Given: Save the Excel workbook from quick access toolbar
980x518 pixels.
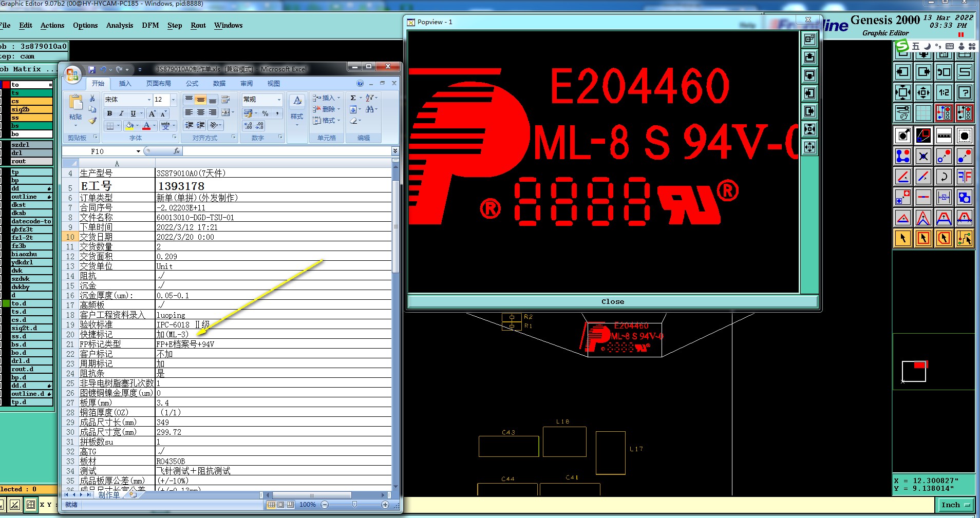Looking at the screenshot, I should click(x=92, y=69).
